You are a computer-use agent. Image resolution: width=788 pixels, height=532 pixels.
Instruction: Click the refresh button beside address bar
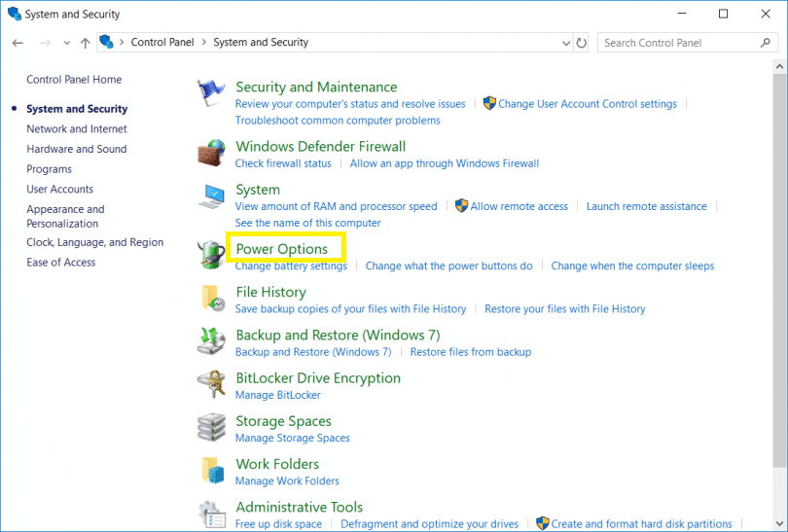(x=582, y=43)
